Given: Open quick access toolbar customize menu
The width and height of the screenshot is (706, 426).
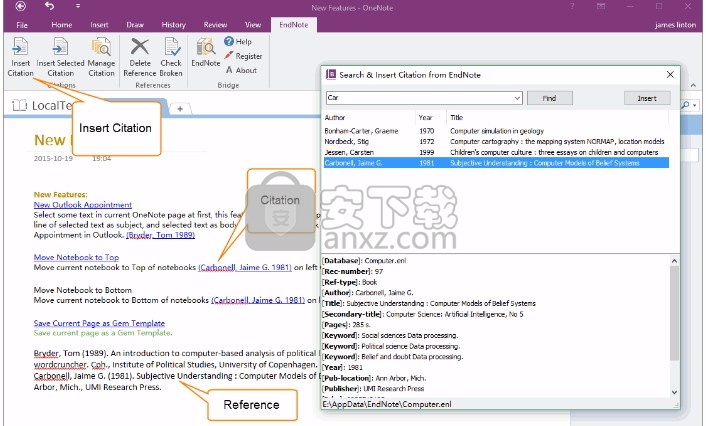Looking at the screenshot, I should tap(78, 6).
